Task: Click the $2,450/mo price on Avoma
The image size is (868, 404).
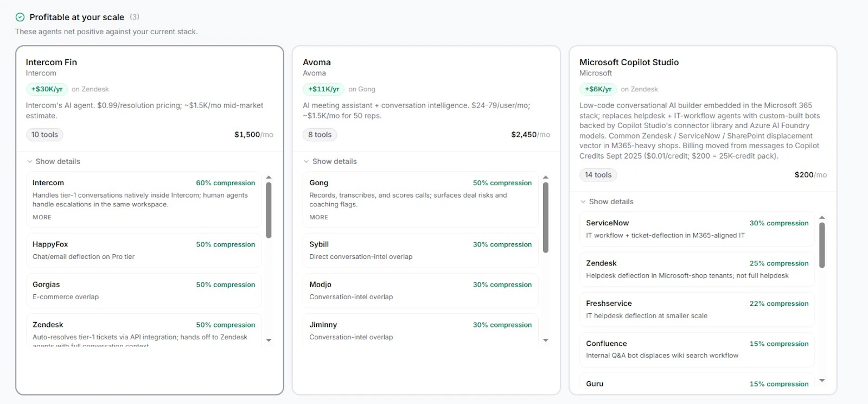Action: (x=531, y=135)
